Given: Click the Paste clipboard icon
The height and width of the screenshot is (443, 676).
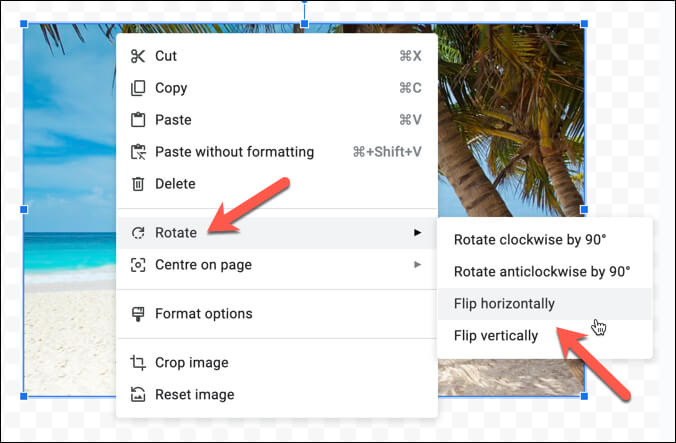Looking at the screenshot, I should click(138, 120).
